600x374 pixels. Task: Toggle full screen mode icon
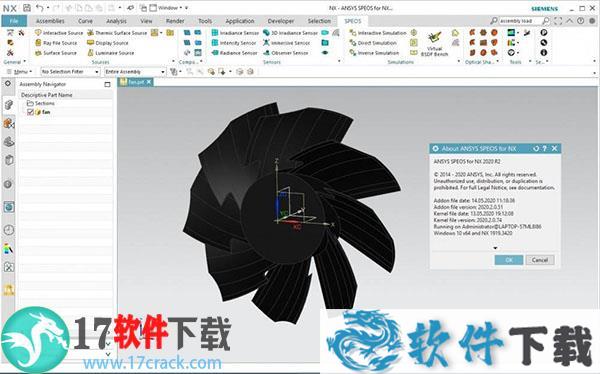click(x=558, y=21)
